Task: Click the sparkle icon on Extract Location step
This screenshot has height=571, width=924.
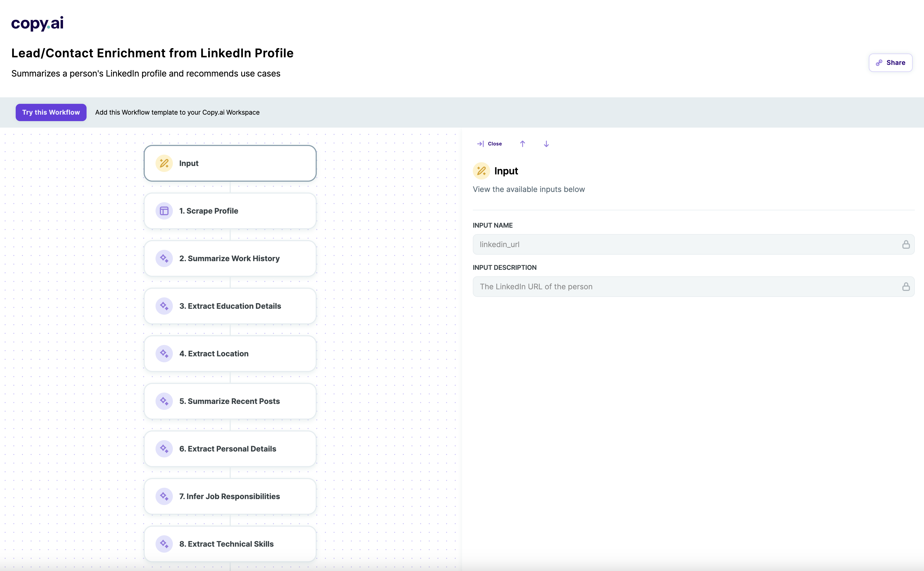Action: pyautogui.click(x=164, y=353)
